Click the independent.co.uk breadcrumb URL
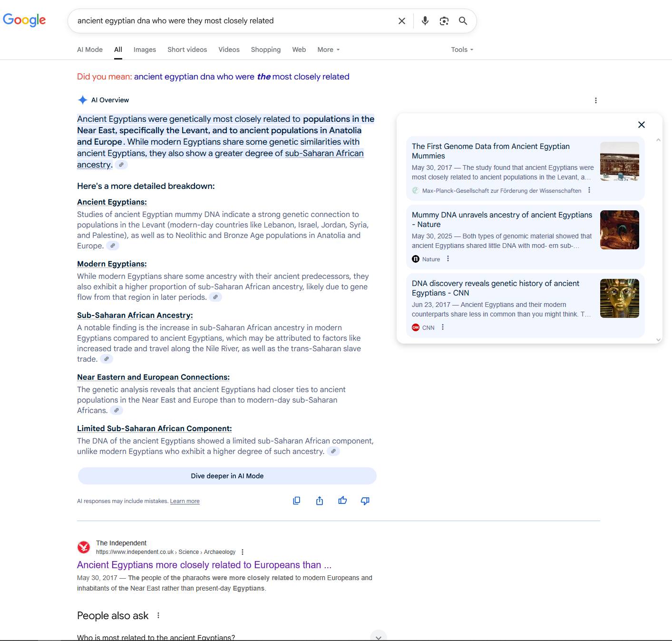Screen dimensions: 672x641 tap(166, 552)
